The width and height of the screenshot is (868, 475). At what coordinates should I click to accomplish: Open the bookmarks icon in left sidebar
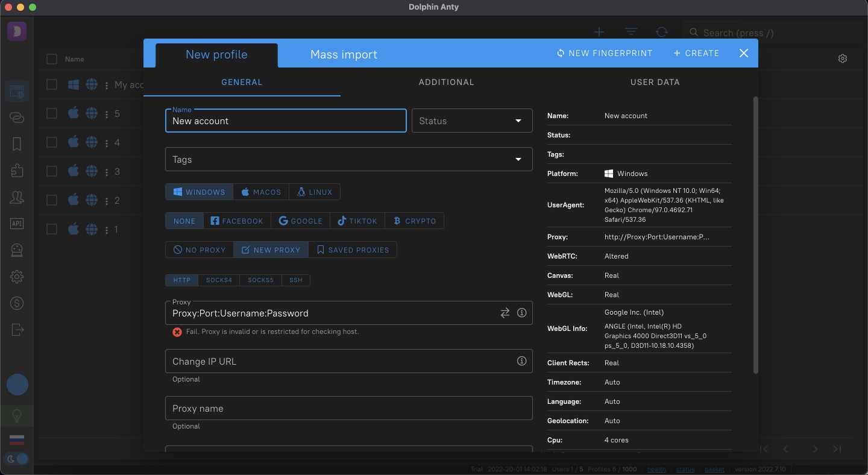[17, 144]
